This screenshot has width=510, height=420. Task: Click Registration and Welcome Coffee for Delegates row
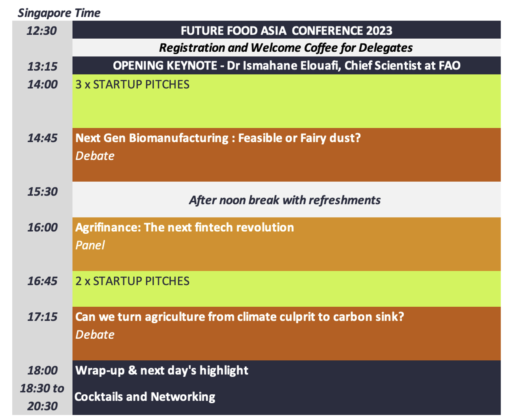[286, 48]
